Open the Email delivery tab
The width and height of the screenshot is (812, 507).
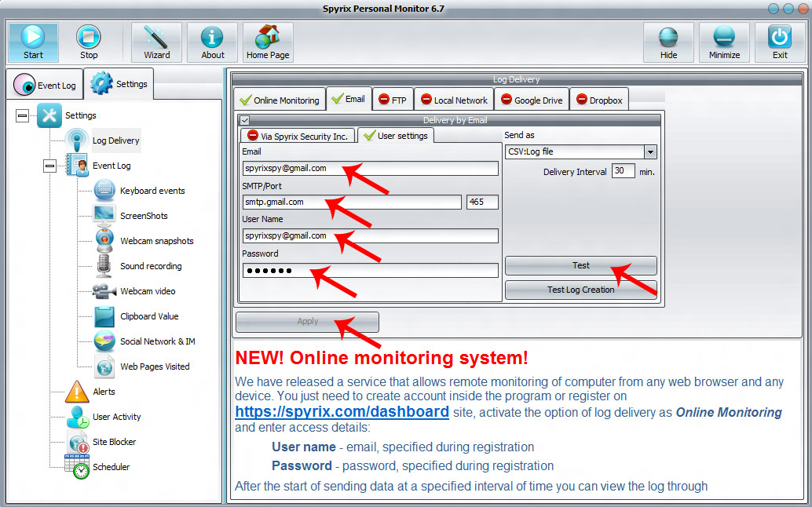349,99
